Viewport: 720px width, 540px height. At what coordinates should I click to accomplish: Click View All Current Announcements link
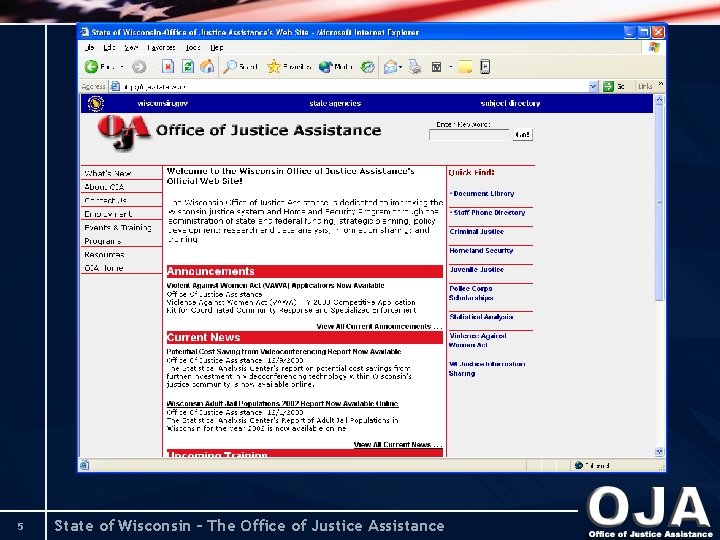click(x=379, y=326)
